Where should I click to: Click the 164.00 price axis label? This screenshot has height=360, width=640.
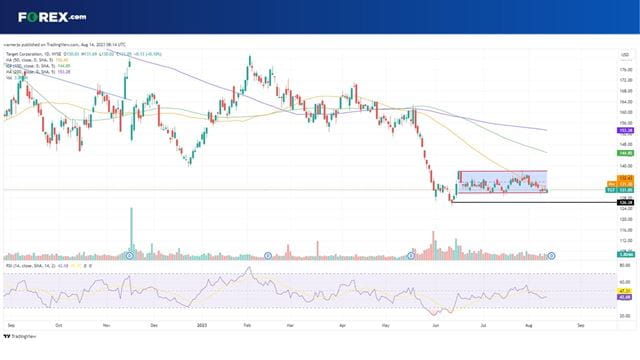pos(626,102)
